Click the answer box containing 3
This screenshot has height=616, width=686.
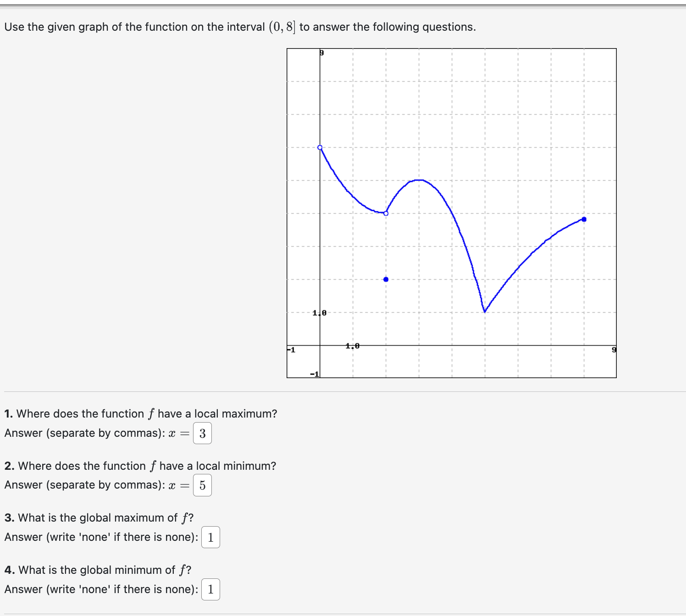pyautogui.click(x=203, y=433)
